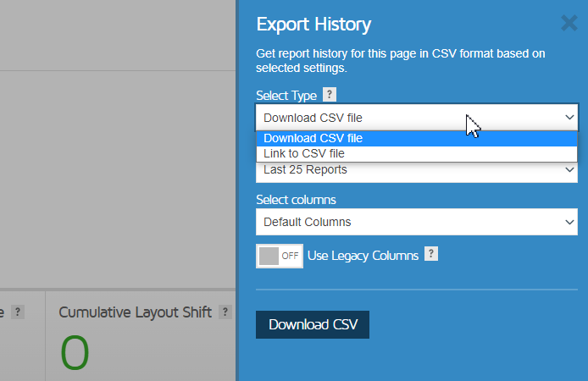
Task: Click the Select columns field label
Action: tap(296, 200)
